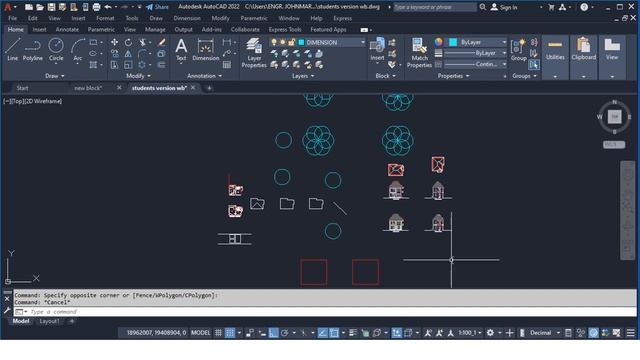
Task: Toggle the layer lock icon
Action: tap(291, 42)
